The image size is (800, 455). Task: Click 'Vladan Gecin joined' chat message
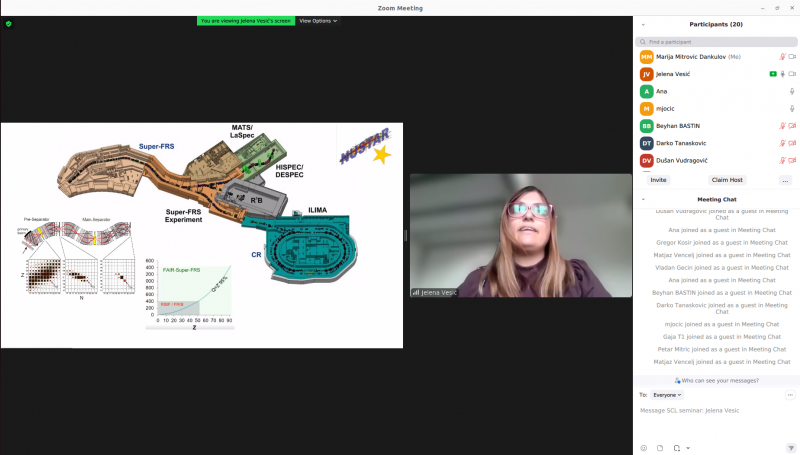pos(722,268)
